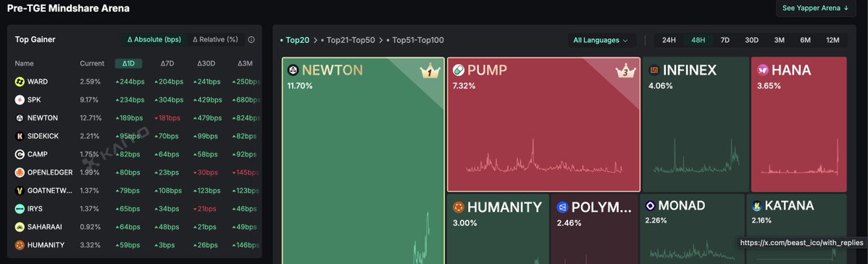Click the rank 1 crown on NEWTON
Image resolution: width=868 pixels, height=264 pixels.
point(430,71)
